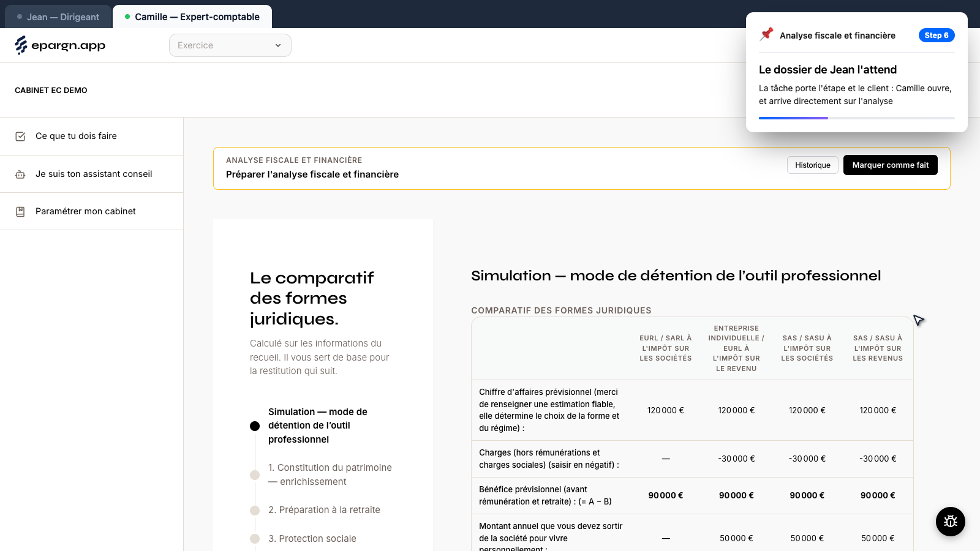Click 90 000 € in the SAS / SASU impôt sur les revenus column
Screen dimensions: 980x551
coord(878,495)
